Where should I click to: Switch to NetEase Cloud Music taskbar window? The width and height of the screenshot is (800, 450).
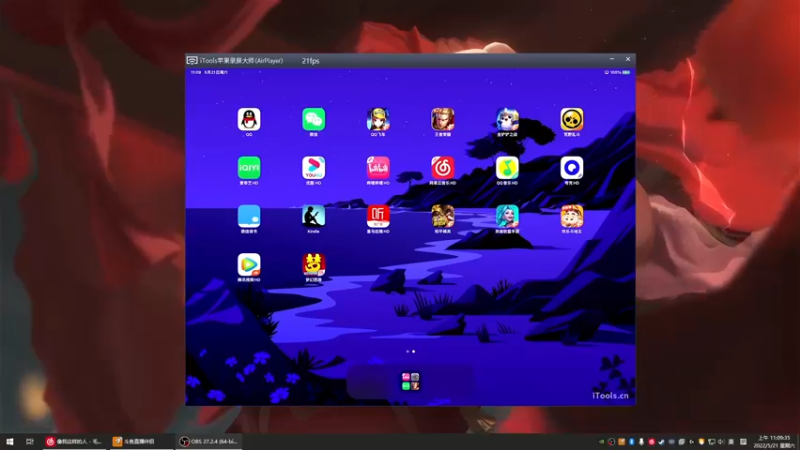74,441
